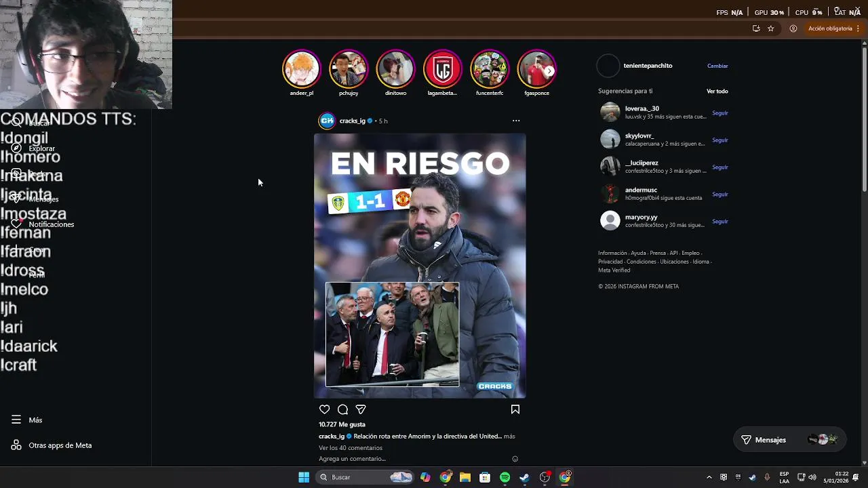
Task: Click the 'Meta Verified' footer link
Action: 614,270
